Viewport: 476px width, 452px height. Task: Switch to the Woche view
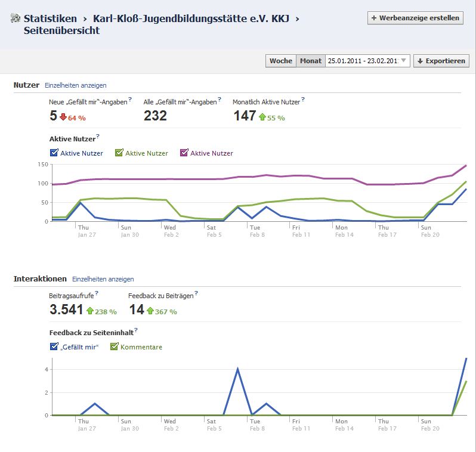click(281, 61)
